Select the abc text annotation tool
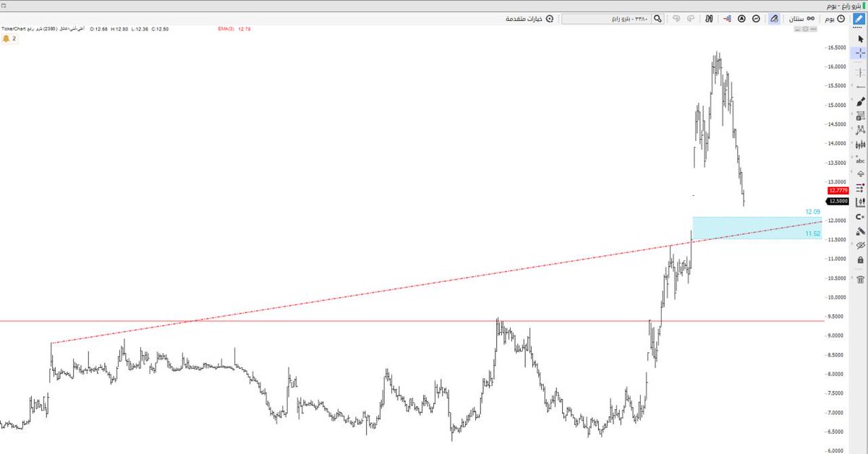 click(x=860, y=160)
